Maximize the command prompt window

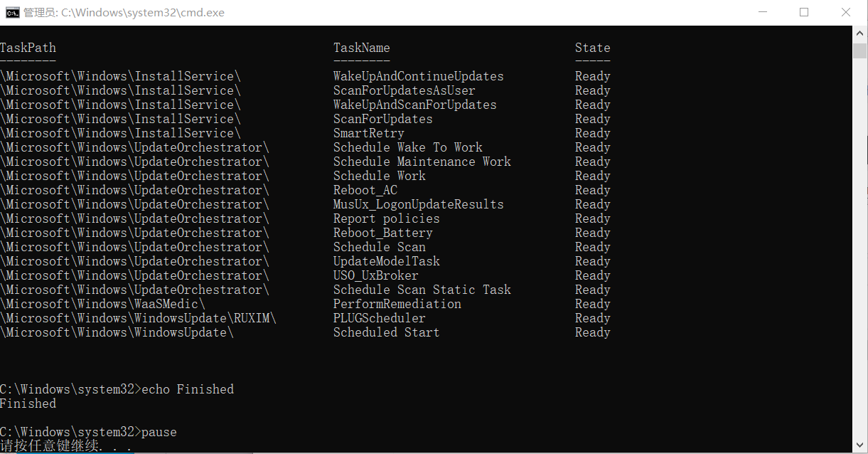pyautogui.click(x=804, y=12)
